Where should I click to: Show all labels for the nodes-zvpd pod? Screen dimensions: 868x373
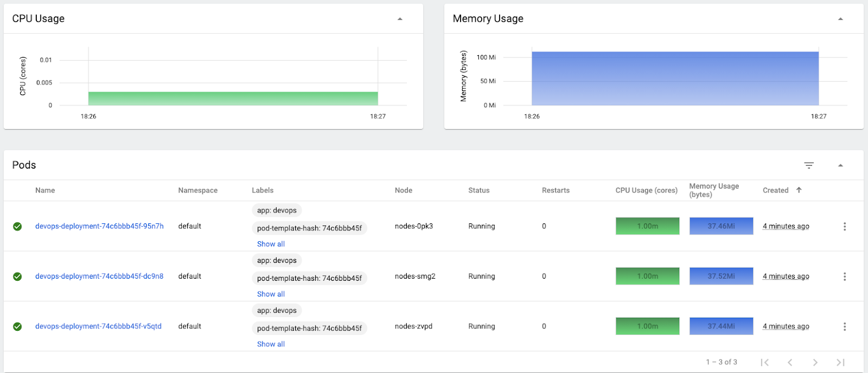coord(271,344)
